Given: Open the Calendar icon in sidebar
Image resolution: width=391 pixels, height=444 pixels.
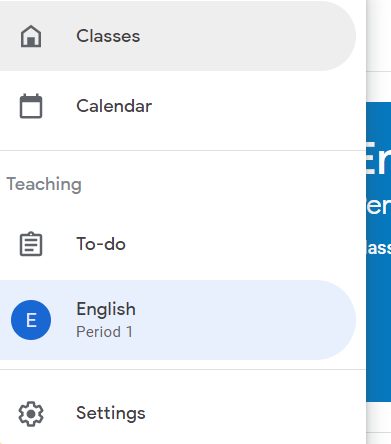Looking at the screenshot, I should 31,106.
